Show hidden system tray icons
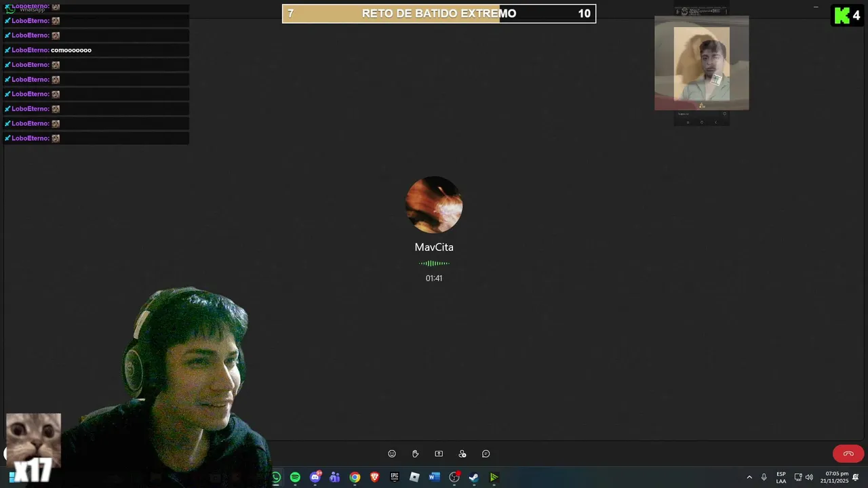Image resolution: width=868 pixels, height=488 pixels. [749, 477]
